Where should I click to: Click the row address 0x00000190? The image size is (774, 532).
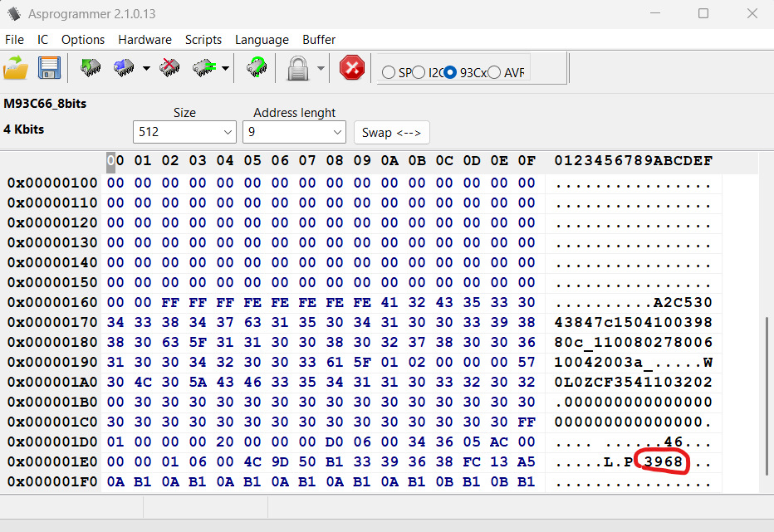pyautogui.click(x=52, y=362)
